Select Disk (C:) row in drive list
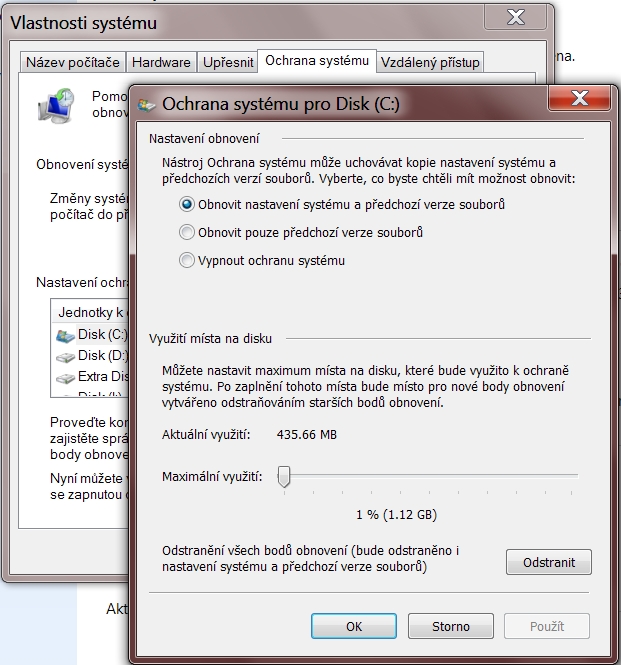 (90, 335)
